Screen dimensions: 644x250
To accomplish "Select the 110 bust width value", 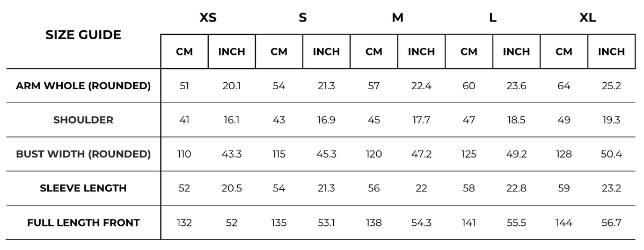I will coord(184,154).
